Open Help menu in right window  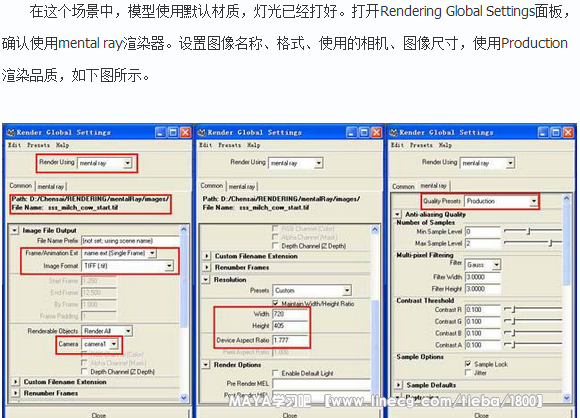coord(445,145)
